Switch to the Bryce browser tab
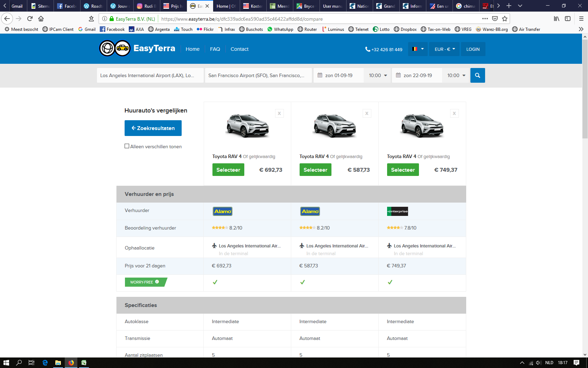The height and width of the screenshot is (368, 588). tap(306, 6)
